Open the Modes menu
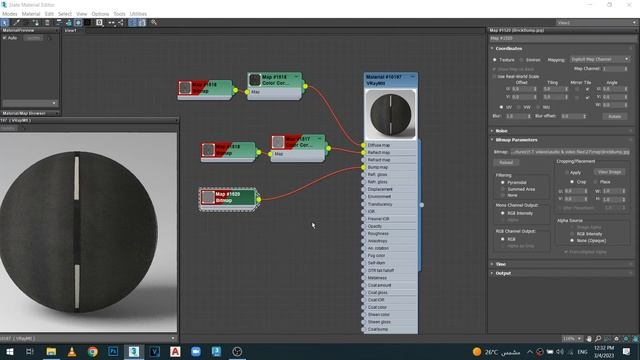The width and height of the screenshot is (640, 360). [10, 14]
